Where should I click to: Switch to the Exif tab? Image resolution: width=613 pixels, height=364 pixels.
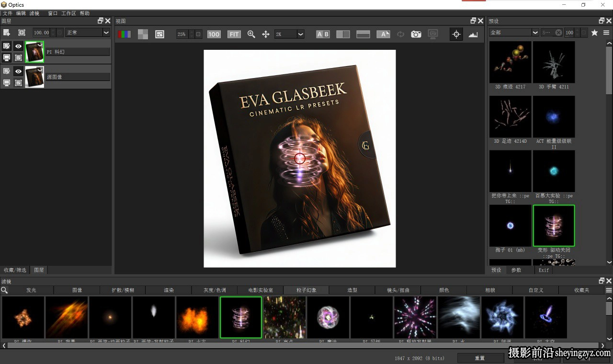click(x=544, y=270)
